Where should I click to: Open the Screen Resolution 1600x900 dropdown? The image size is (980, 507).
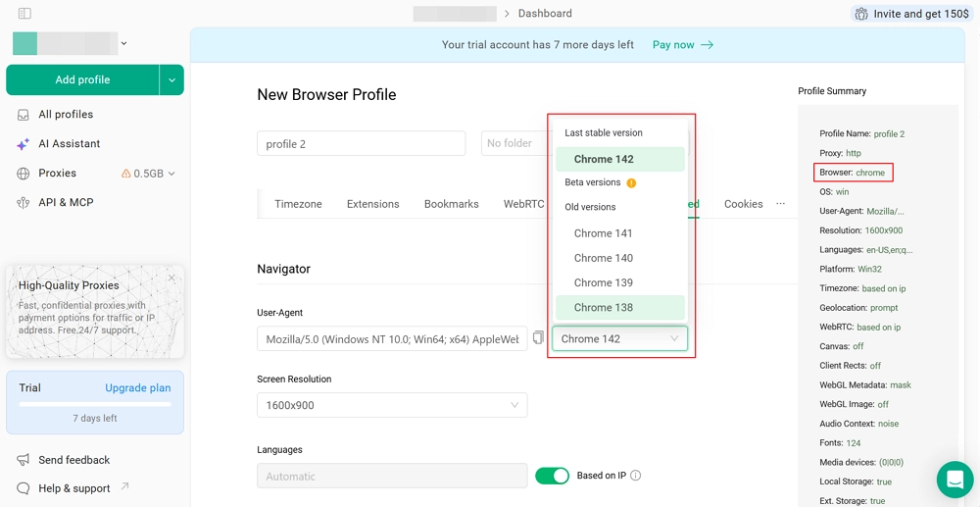point(392,405)
